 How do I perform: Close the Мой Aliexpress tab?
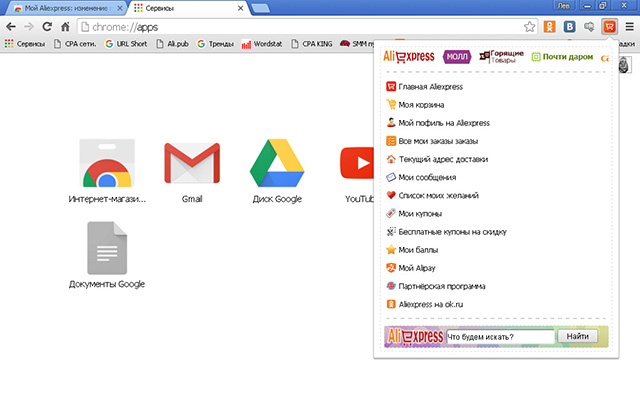point(120,8)
